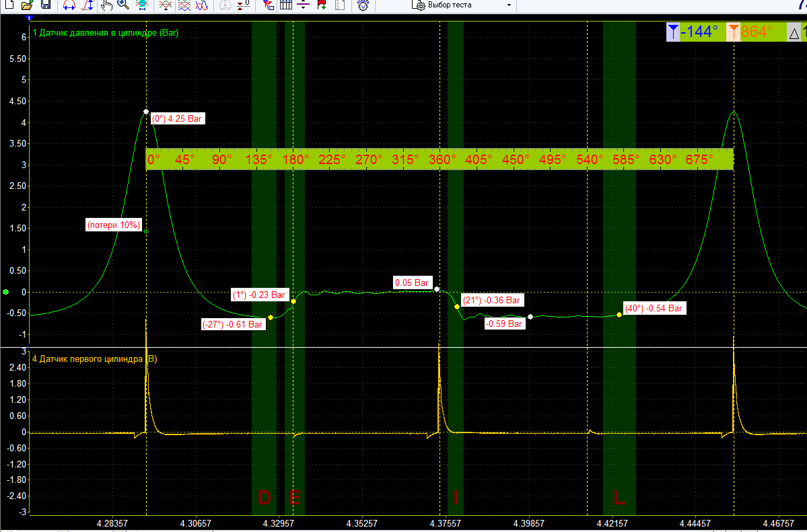Click the 864° orange cursor value
The width and height of the screenshot is (807, 532).
[757, 32]
